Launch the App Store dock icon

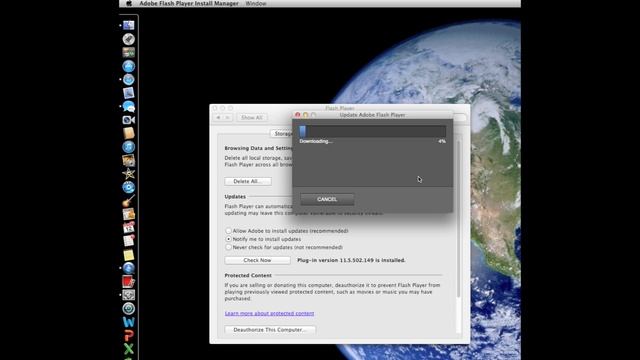click(x=129, y=66)
